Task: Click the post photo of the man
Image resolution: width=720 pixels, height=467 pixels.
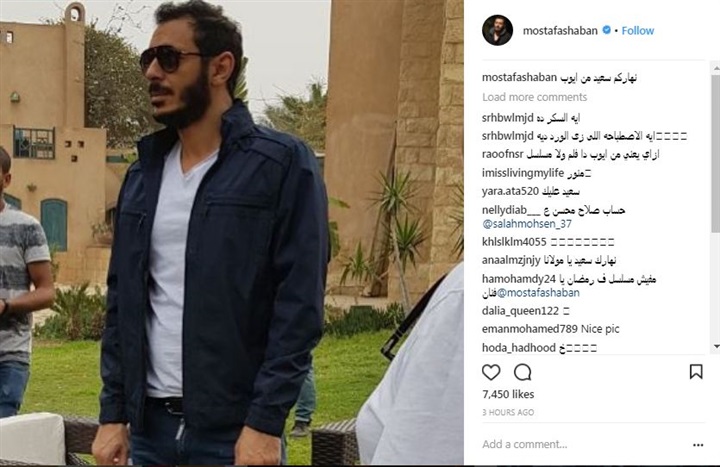Action: [x=232, y=233]
